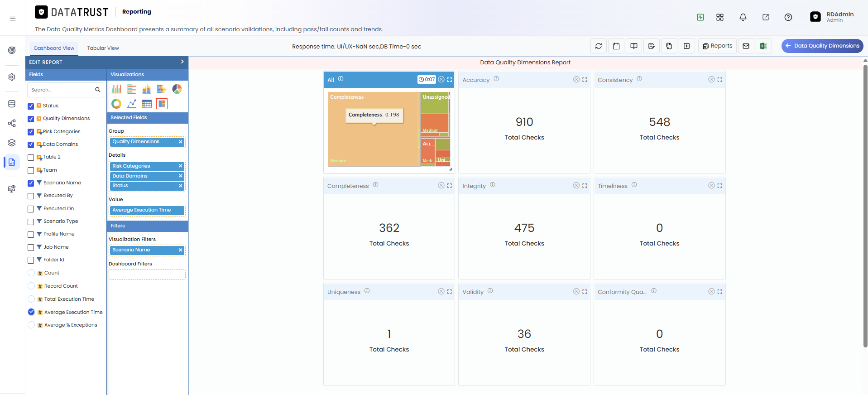Select the Total Execution Time radio button
This screenshot has width=868, height=395.
31,299
